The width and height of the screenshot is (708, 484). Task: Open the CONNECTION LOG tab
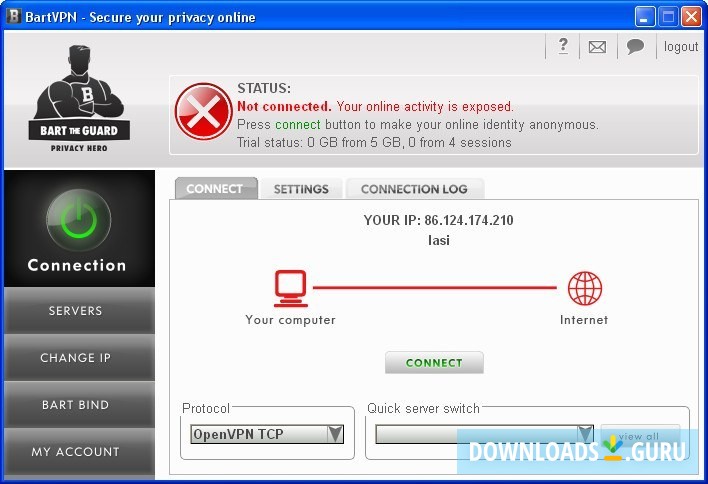click(415, 189)
